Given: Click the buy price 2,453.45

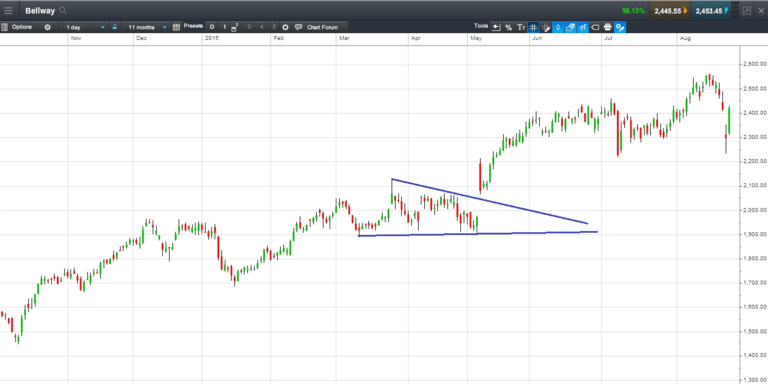Looking at the screenshot, I should [711, 11].
